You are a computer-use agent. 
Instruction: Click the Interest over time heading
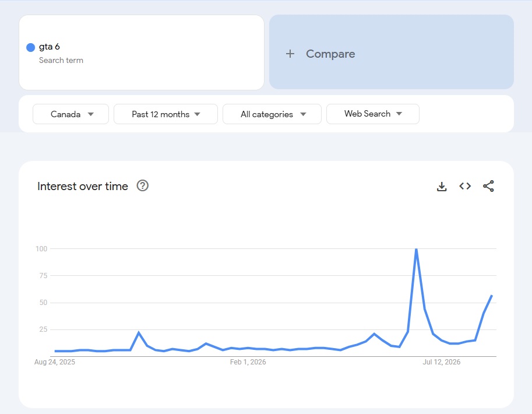point(82,186)
